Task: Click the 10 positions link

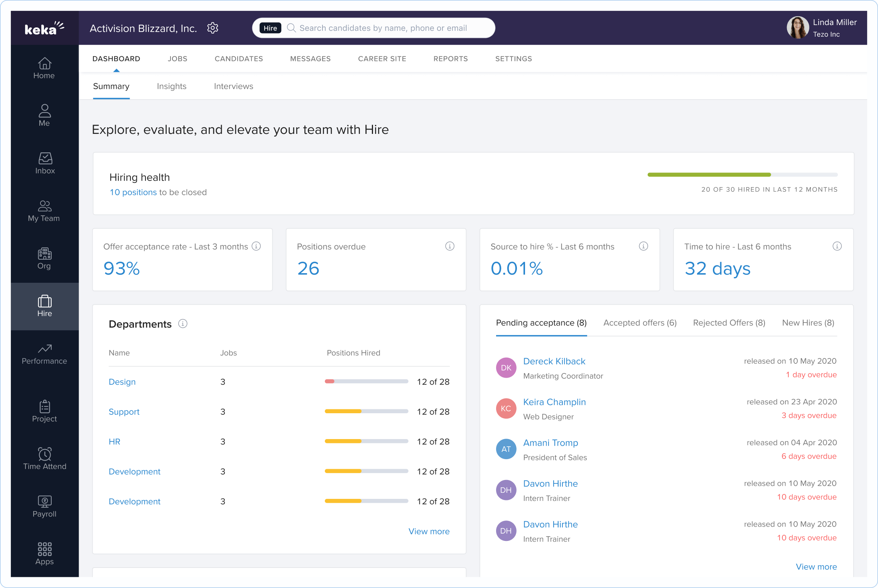Action: 133,192
